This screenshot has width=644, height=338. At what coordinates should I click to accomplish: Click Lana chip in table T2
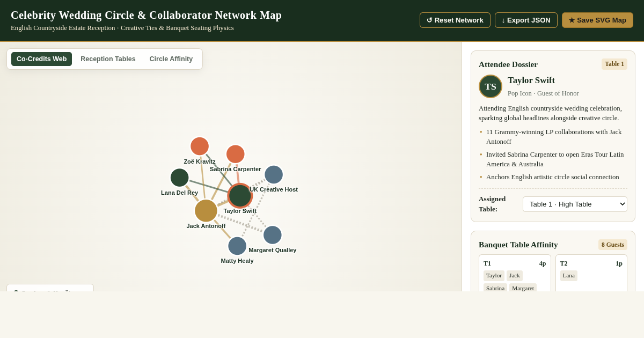569,276
